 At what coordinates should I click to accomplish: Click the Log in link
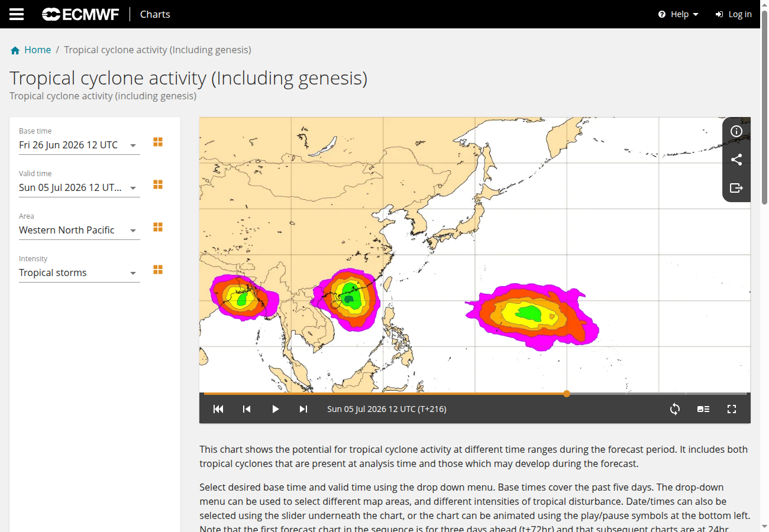coord(734,14)
